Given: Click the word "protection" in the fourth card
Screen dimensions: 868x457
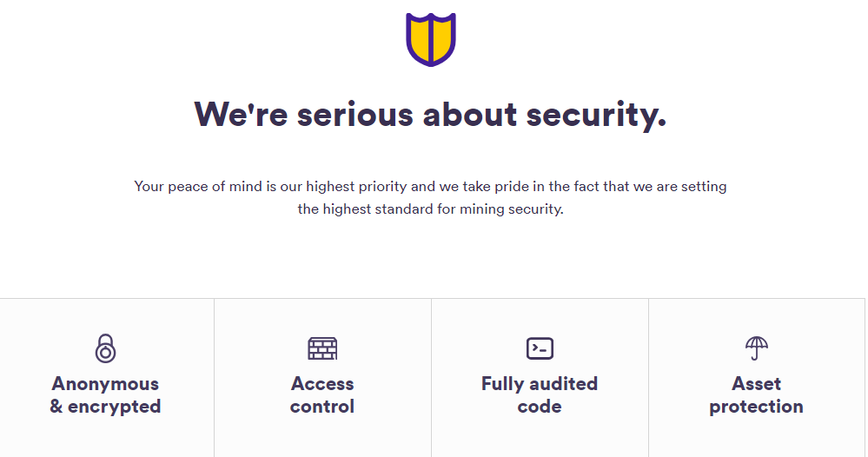Looking at the screenshot, I should coord(757,407).
